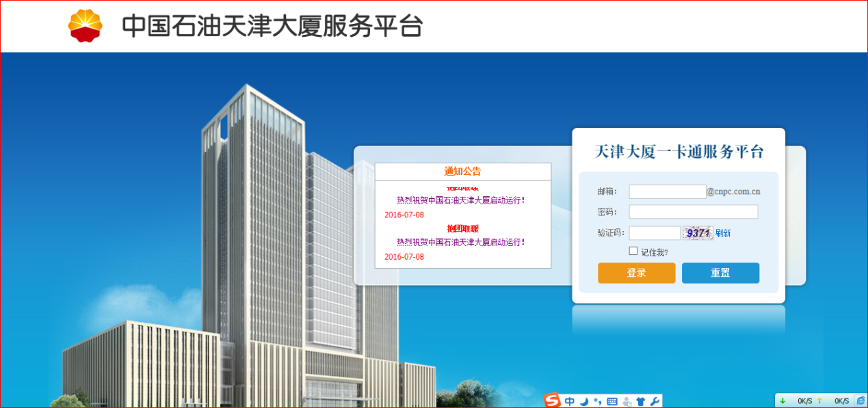This screenshot has height=408, width=868.
Task: Open Sogou wrench settings tool
Action: click(x=654, y=401)
